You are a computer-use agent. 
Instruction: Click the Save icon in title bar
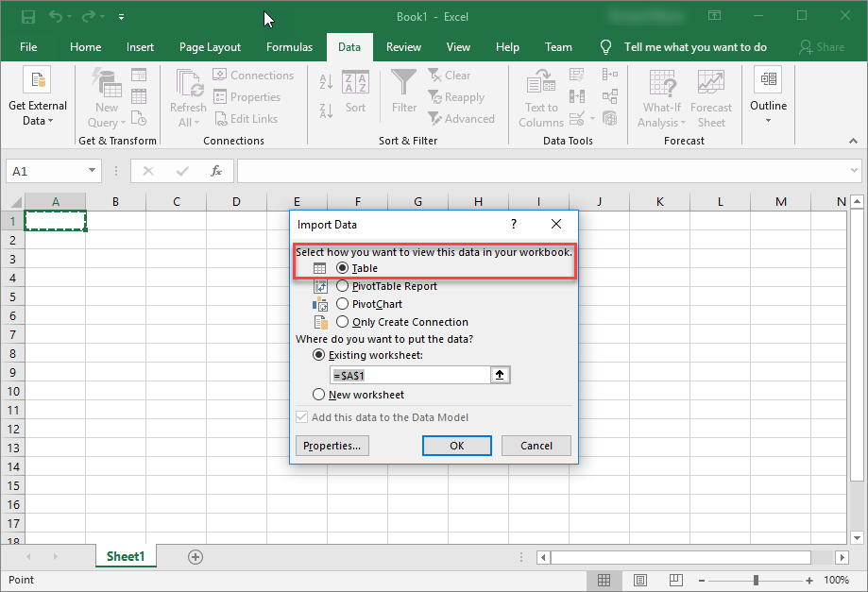click(x=28, y=17)
